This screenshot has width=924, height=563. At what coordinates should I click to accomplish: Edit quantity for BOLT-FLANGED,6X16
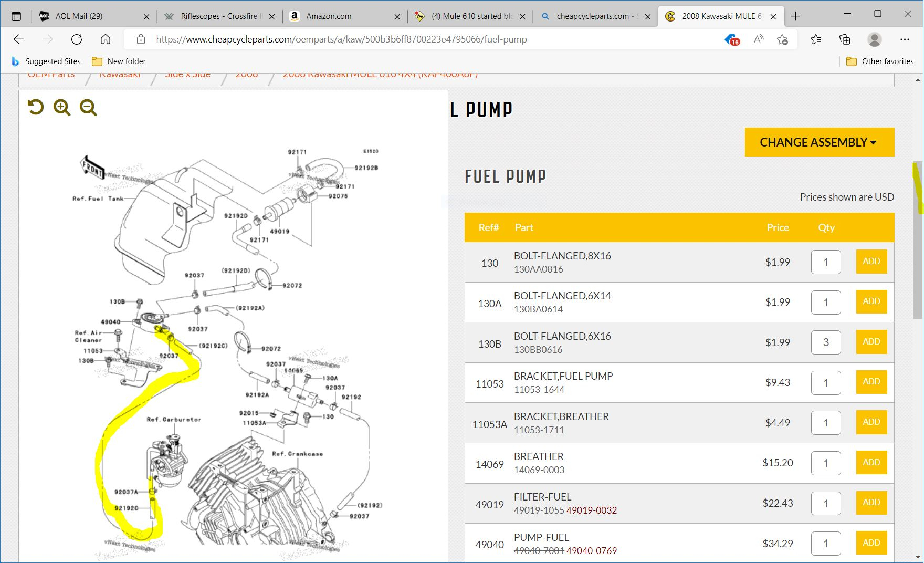click(826, 342)
